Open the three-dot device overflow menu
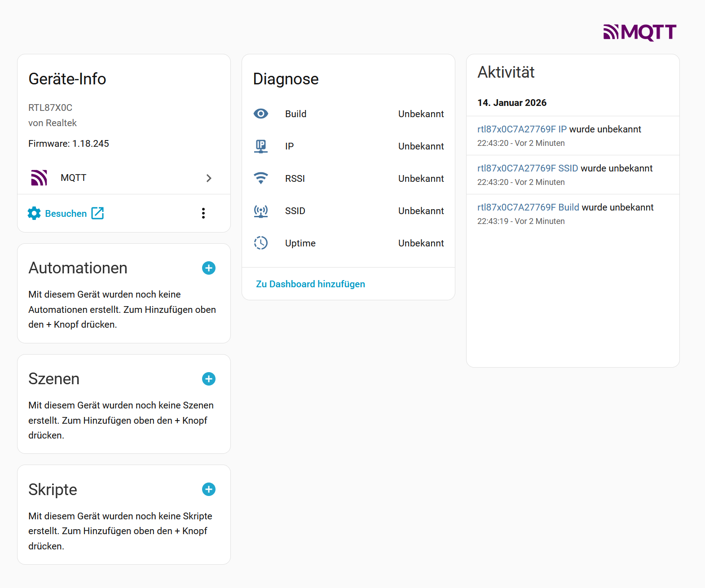The image size is (705, 588). [x=203, y=213]
